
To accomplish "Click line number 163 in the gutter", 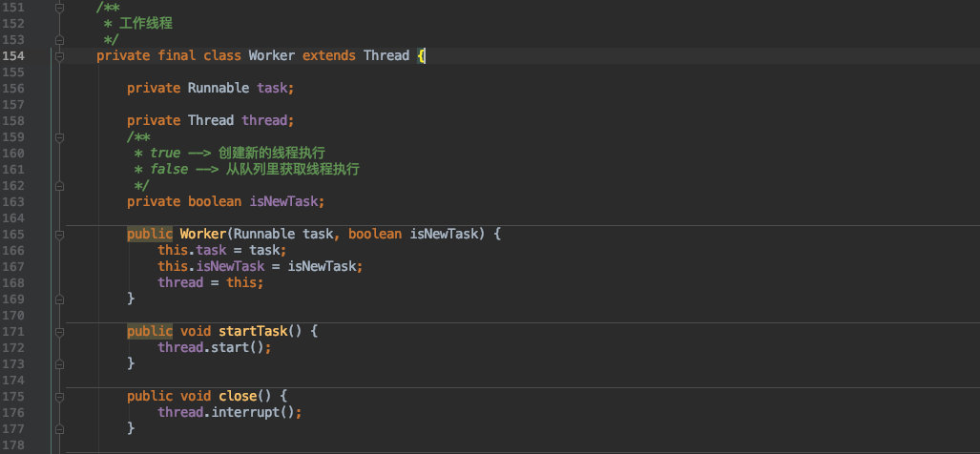I will coord(13,201).
